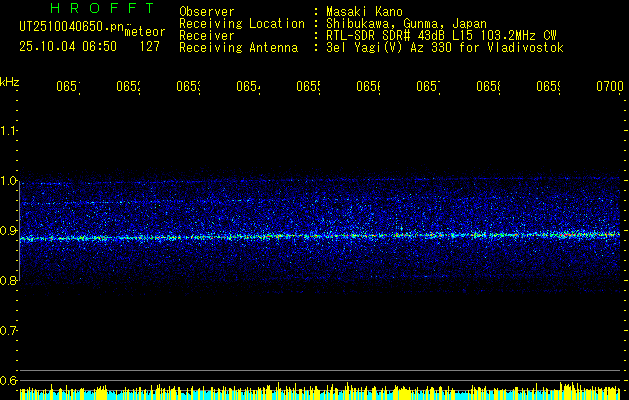
Task: Click the date 25.10.04 06:50 text
Action: [x=68, y=47]
